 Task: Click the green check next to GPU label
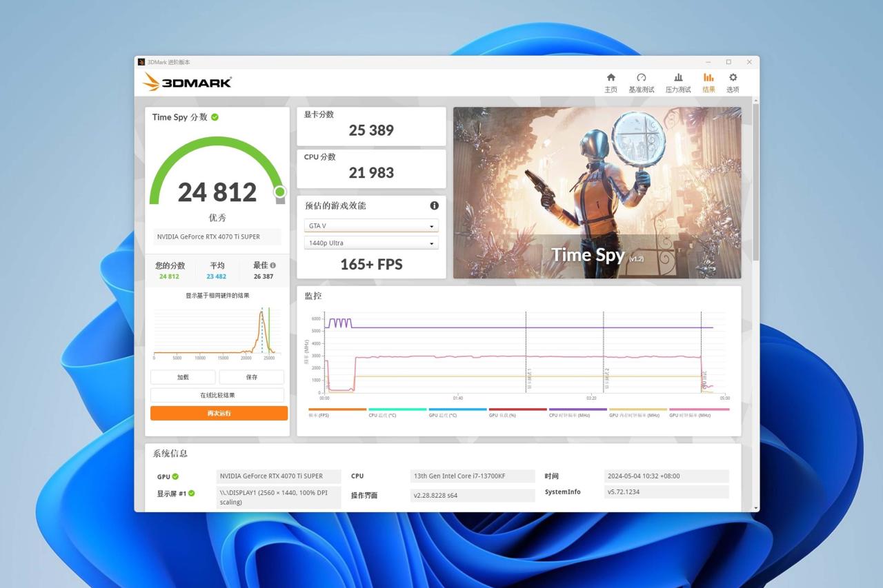175,476
